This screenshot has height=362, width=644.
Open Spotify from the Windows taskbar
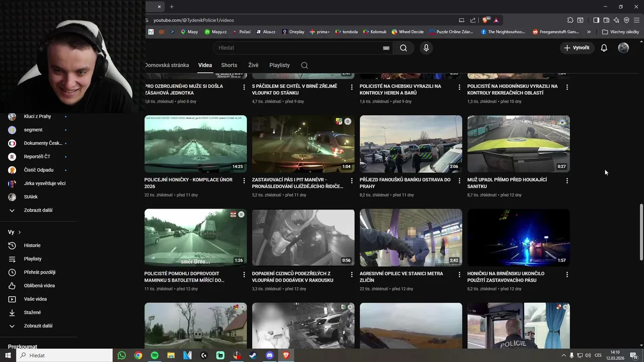click(154, 355)
